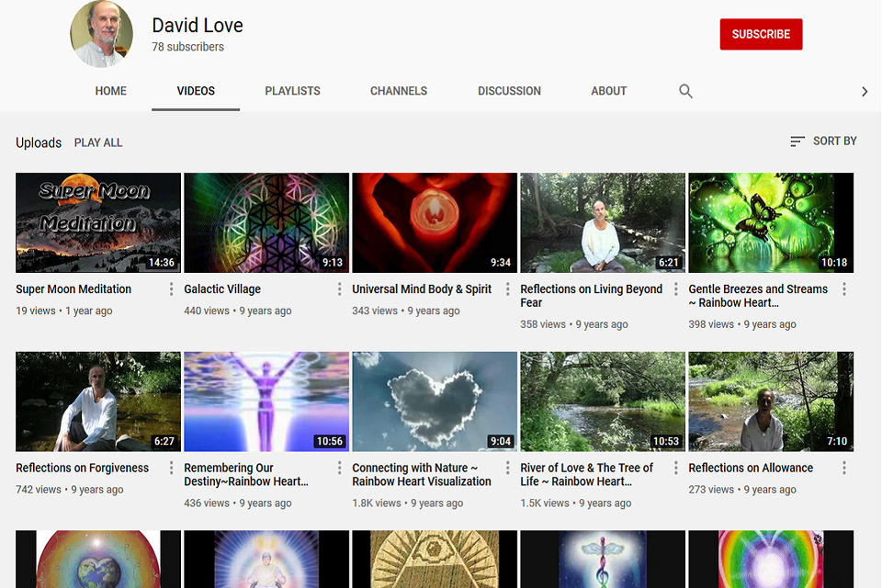This screenshot has height=588, width=882.
Task: Open options menu for Reflections on Allowance
Action: click(x=843, y=469)
